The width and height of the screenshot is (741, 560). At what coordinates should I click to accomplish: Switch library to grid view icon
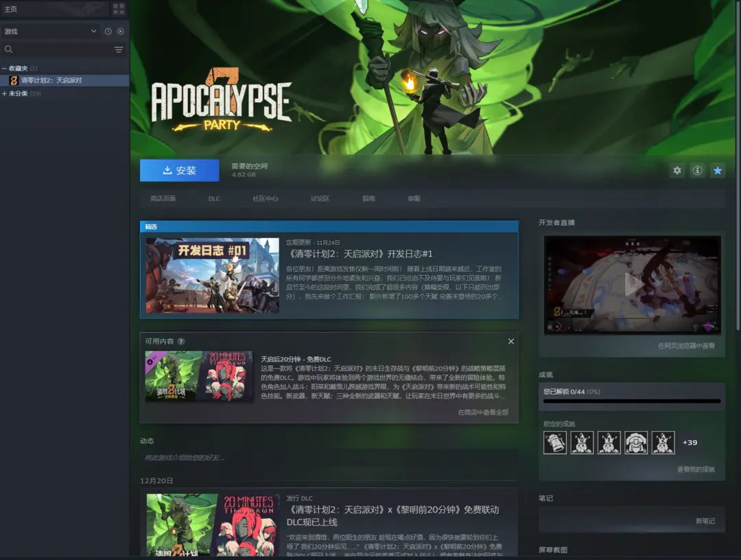click(x=119, y=8)
